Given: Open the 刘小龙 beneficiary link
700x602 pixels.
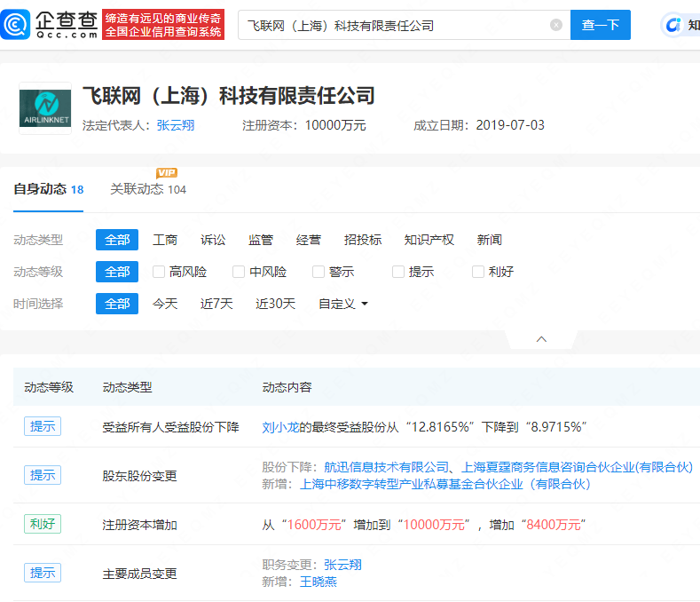Looking at the screenshot, I should point(279,427).
